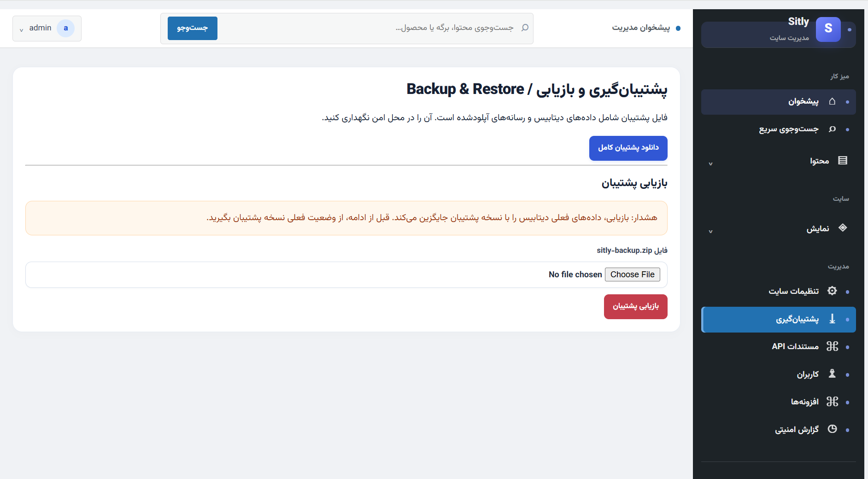The image size is (868, 479).
Task: Click the Sitly brand title text
Action: point(798,22)
